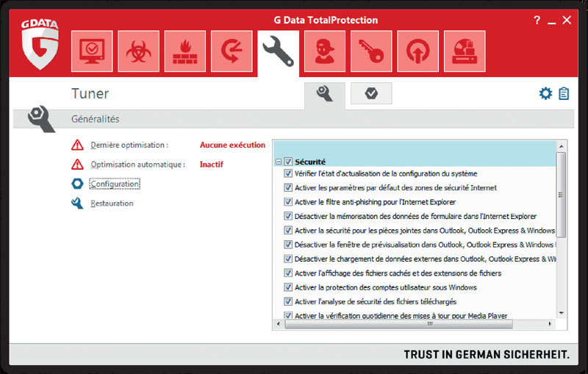
Task: Click the warning icon beside Dernière optimisation
Action: click(77, 145)
